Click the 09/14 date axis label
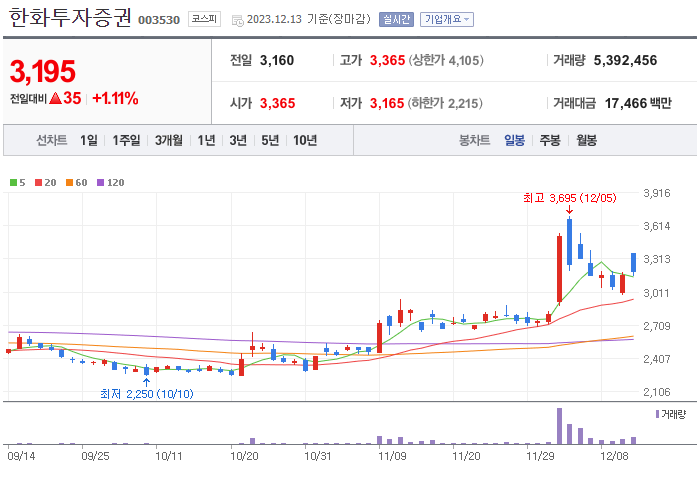This screenshot has width=697, height=481. click(x=21, y=457)
